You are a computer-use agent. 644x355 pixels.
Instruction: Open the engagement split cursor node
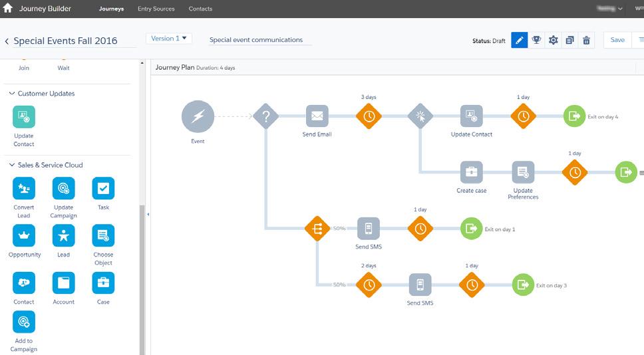(x=420, y=116)
